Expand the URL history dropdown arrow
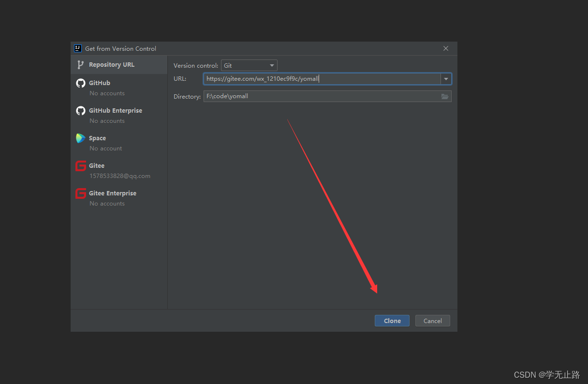 point(446,79)
